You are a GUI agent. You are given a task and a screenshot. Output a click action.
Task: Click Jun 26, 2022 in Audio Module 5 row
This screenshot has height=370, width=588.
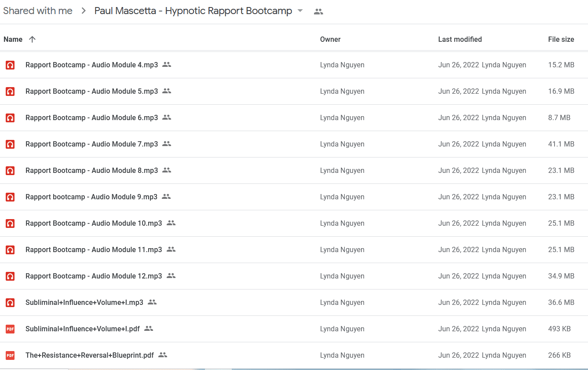[x=458, y=91]
